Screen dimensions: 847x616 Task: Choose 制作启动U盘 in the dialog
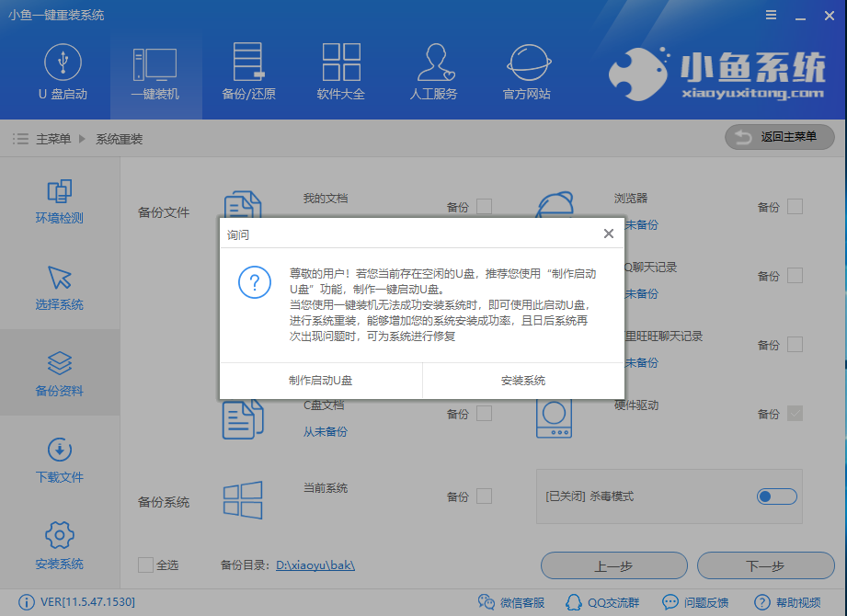[319, 381]
